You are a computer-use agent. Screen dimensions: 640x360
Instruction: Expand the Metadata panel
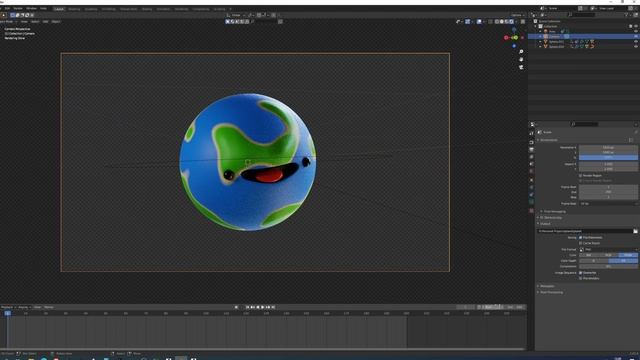pos(547,286)
